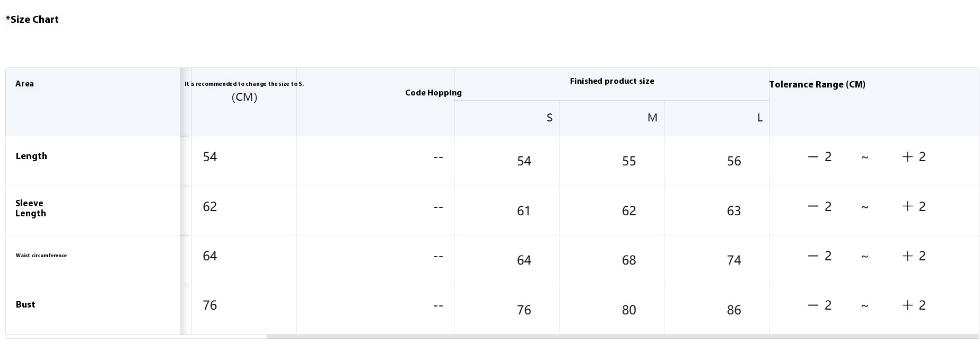Click the Tolerance Range (CM) header
Screen dimensions: 980x342
coord(817,84)
